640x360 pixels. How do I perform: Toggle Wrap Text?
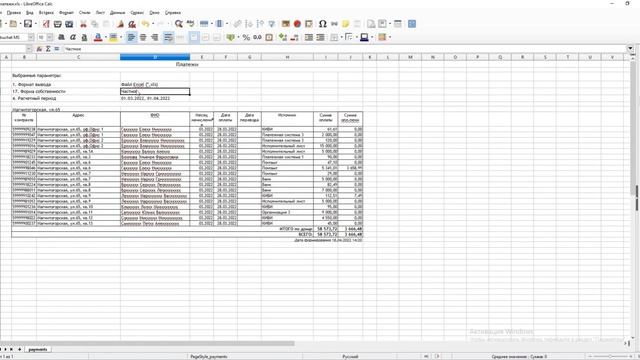[168, 37]
